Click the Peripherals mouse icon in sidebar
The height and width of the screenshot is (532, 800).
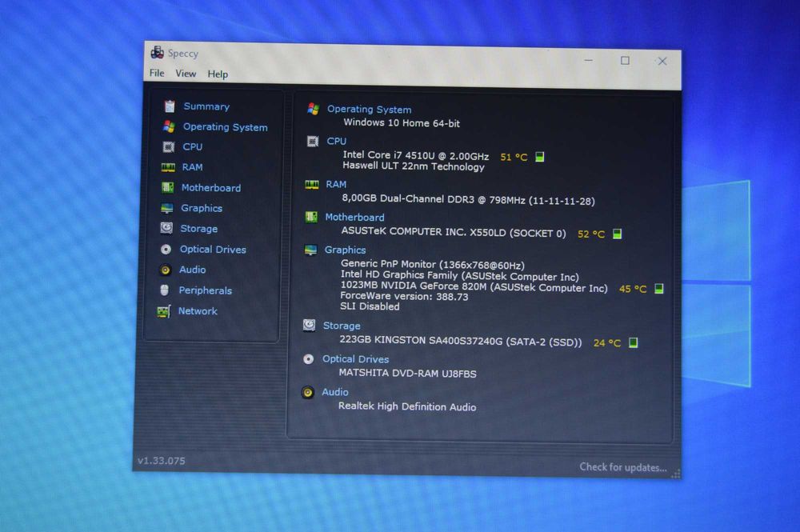click(164, 290)
